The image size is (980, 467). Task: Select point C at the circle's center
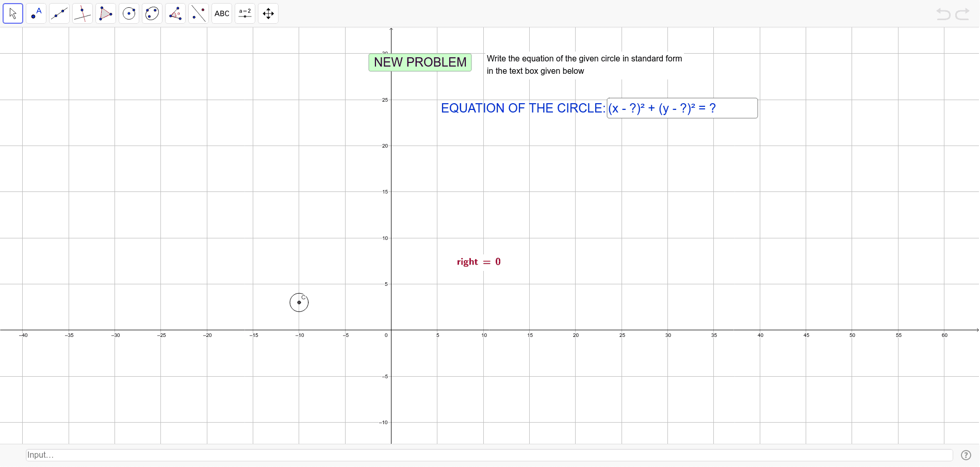(299, 303)
